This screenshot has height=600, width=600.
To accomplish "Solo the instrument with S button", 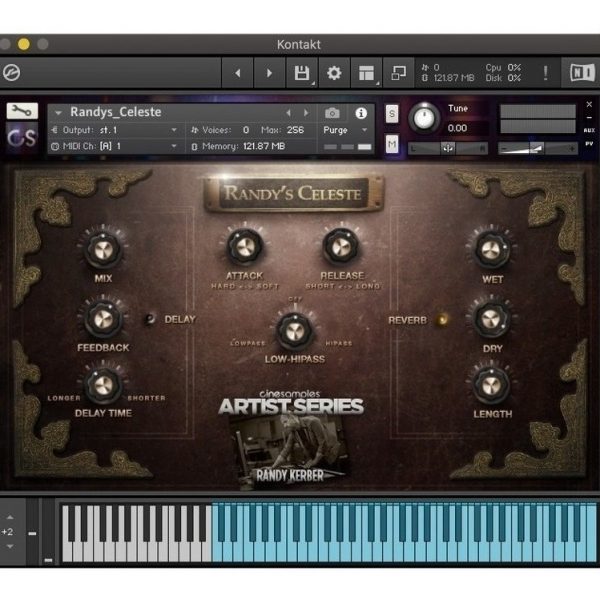I will [391, 114].
